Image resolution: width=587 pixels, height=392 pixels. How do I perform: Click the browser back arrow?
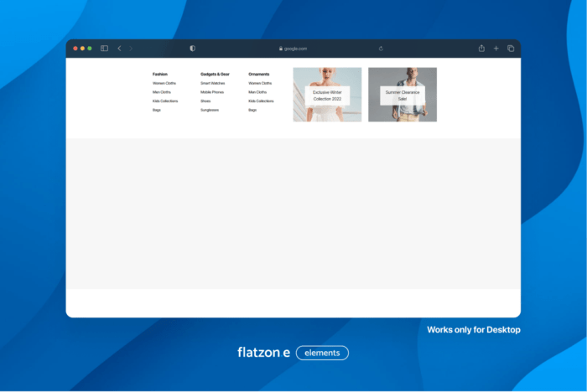point(119,49)
